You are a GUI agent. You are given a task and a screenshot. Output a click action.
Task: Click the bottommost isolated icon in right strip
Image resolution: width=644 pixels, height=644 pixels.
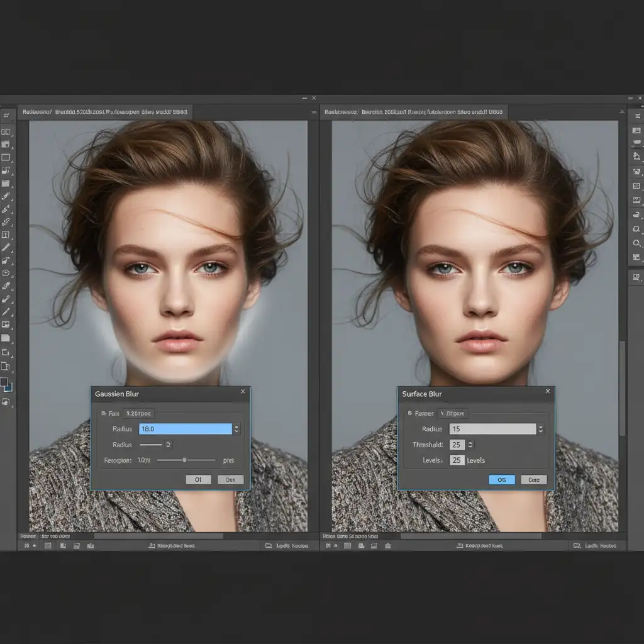coord(636,277)
